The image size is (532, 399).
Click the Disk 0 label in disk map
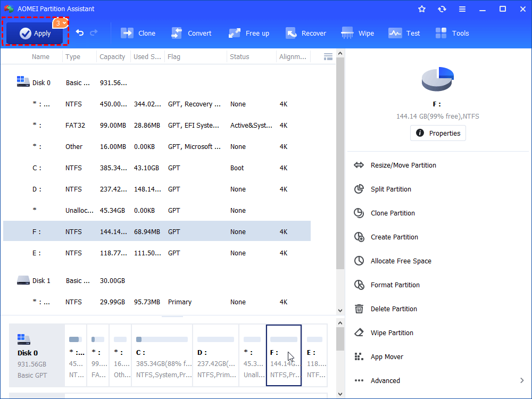(28, 353)
